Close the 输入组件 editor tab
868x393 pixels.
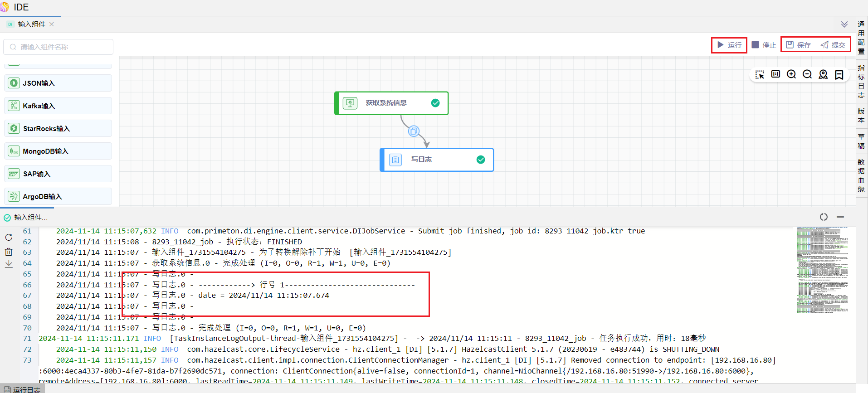coord(52,24)
